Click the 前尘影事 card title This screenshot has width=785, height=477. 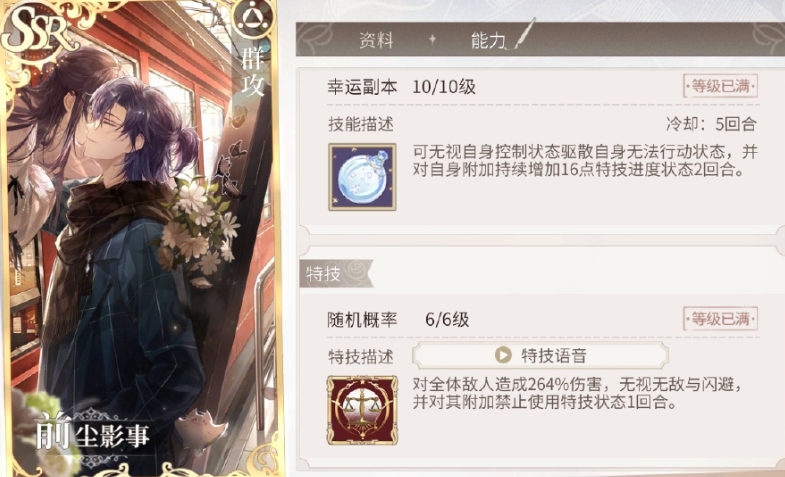[x=93, y=432]
